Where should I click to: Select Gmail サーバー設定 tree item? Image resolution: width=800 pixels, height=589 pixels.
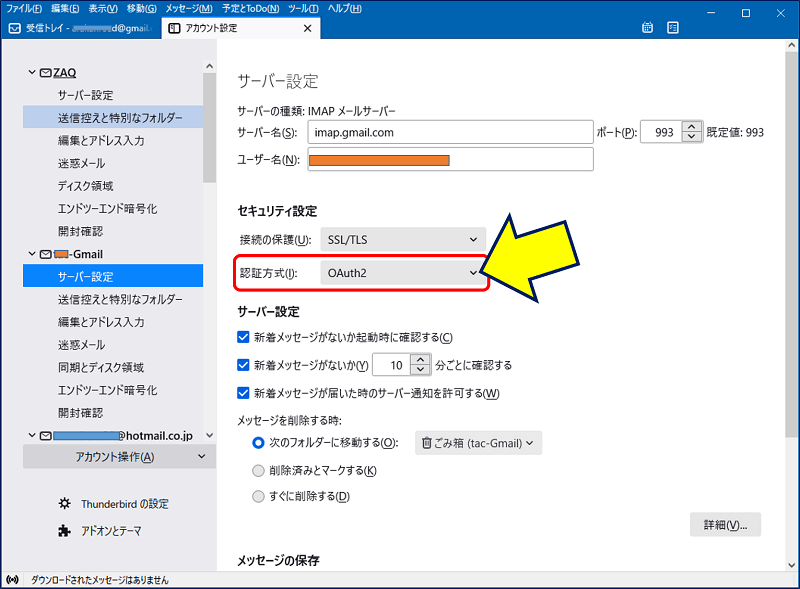(x=113, y=276)
